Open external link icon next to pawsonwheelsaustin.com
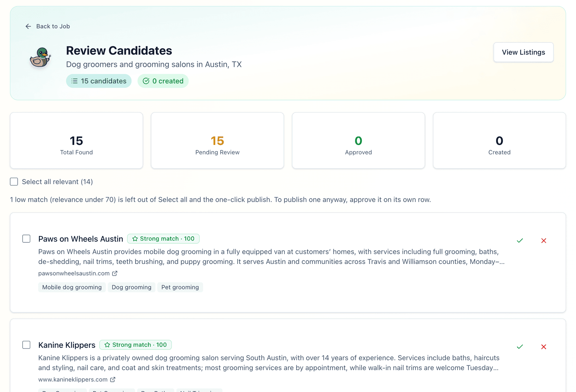The width and height of the screenshot is (576, 392). tap(115, 273)
